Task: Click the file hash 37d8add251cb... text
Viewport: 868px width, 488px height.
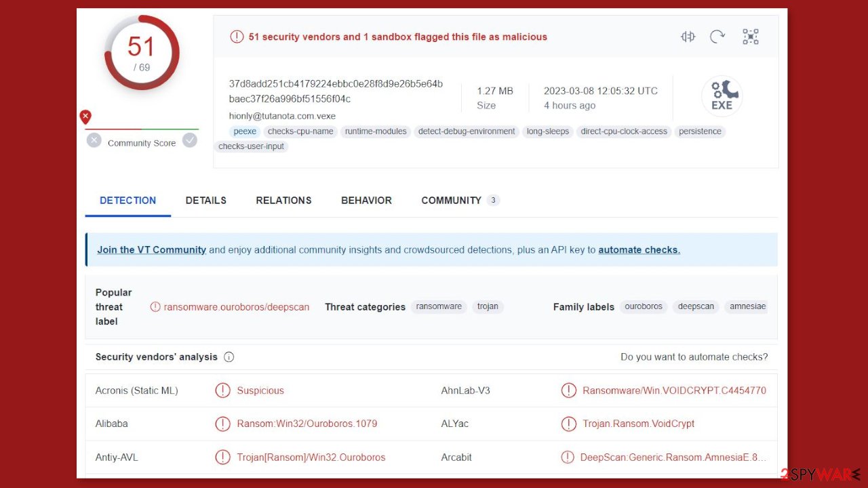Action: pyautogui.click(x=336, y=91)
